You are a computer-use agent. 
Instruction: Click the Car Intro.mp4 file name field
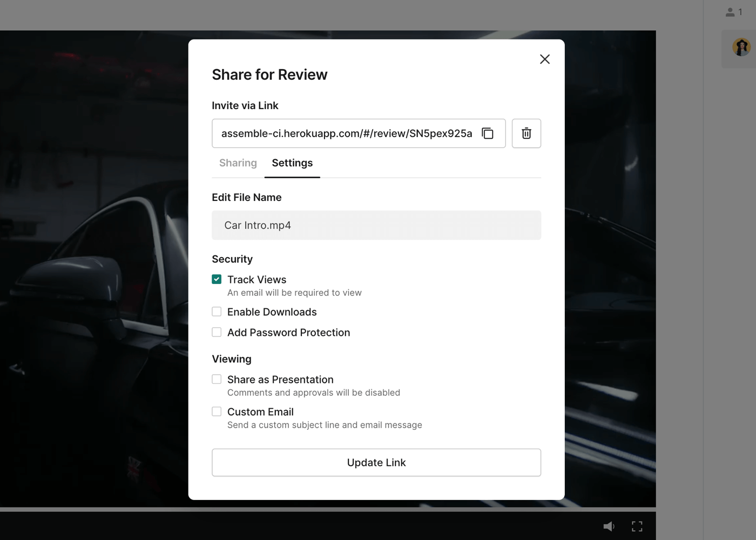tap(376, 225)
